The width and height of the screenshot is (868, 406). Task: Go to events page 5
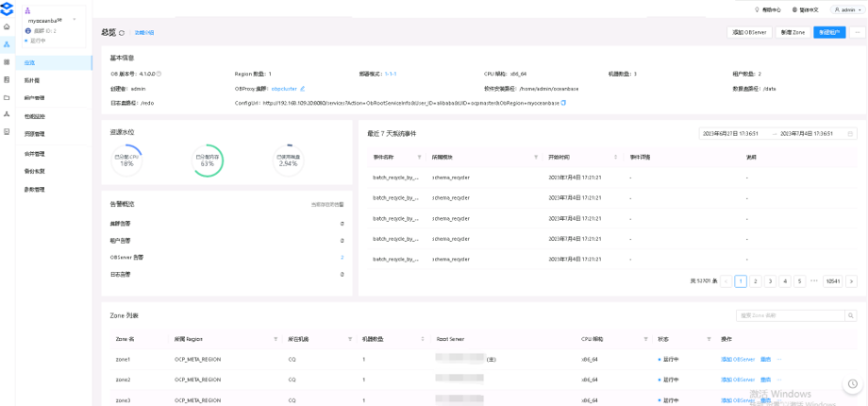(799, 281)
